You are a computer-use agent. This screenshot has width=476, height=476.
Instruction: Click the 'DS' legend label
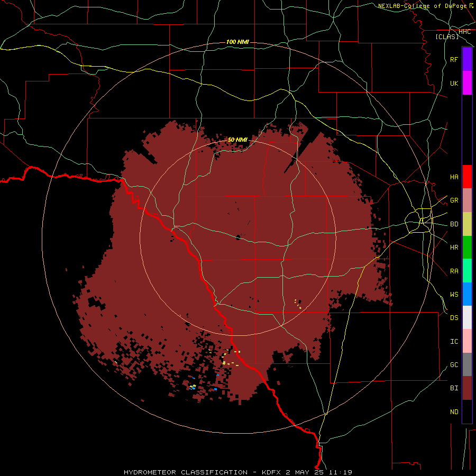click(x=454, y=318)
